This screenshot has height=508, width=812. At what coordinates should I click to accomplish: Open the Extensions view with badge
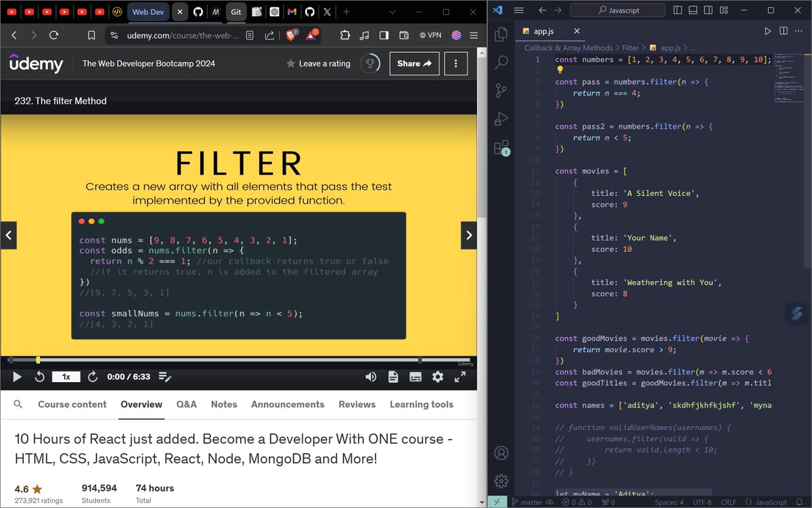click(x=501, y=148)
